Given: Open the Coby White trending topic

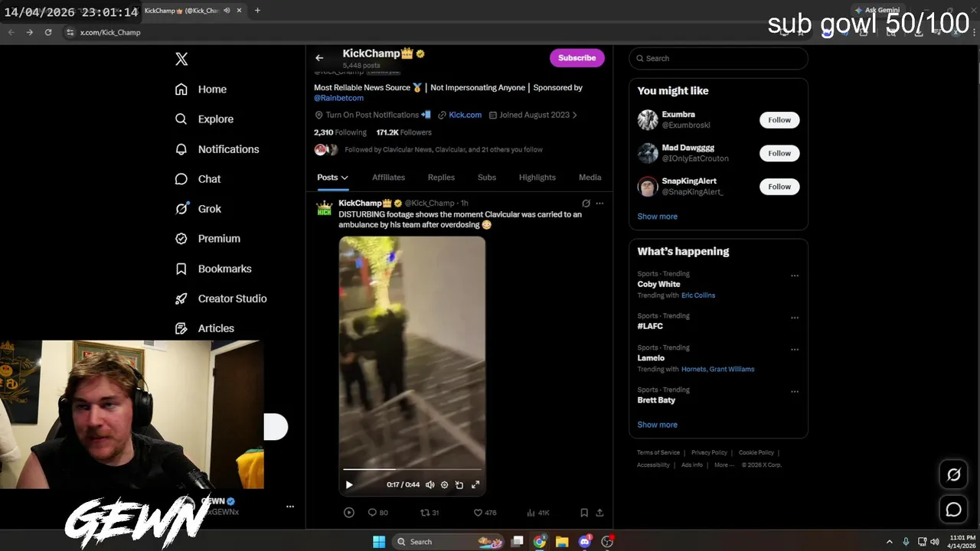Looking at the screenshot, I should 658,284.
